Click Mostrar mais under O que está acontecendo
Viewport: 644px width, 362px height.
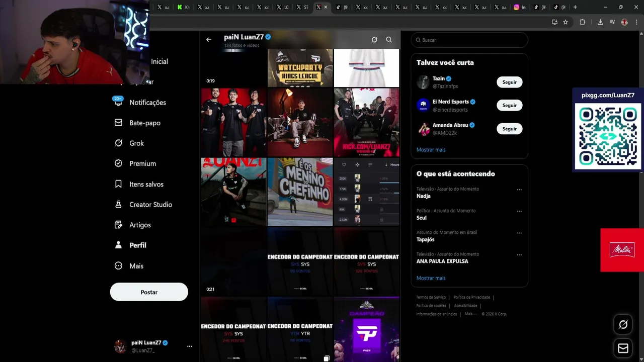click(431, 278)
